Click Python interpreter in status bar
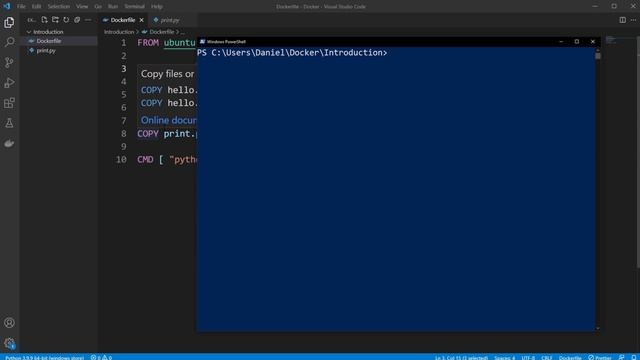The width and height of the screenshot is (640, 360). coord(44,358)
